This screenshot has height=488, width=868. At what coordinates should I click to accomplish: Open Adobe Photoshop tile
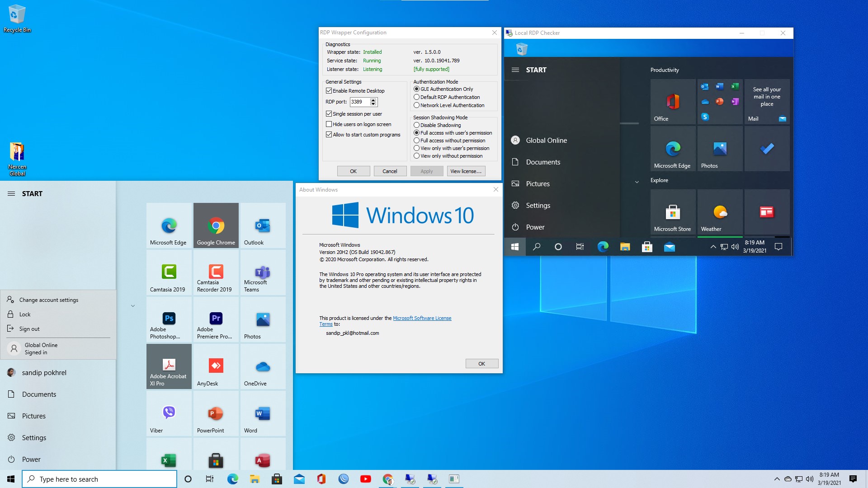pyautogui.click(x=169, y=319)
